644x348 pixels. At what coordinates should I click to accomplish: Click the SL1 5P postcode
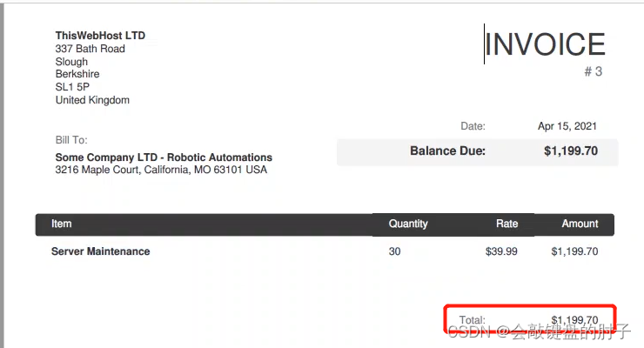click(72, 87)
